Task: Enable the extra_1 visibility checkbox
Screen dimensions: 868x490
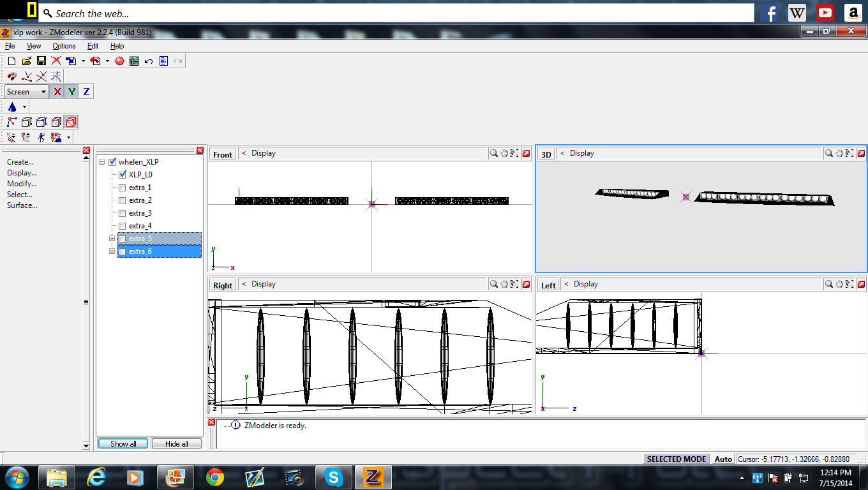Action: [x=123, y=188]
